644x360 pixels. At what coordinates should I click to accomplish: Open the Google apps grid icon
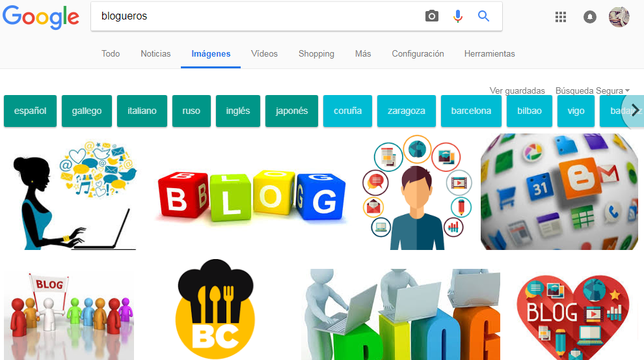point(561,17)
